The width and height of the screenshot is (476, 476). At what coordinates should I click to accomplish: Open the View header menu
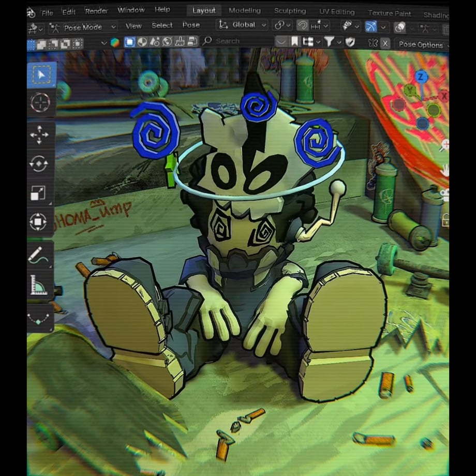(x=133, y=26)
